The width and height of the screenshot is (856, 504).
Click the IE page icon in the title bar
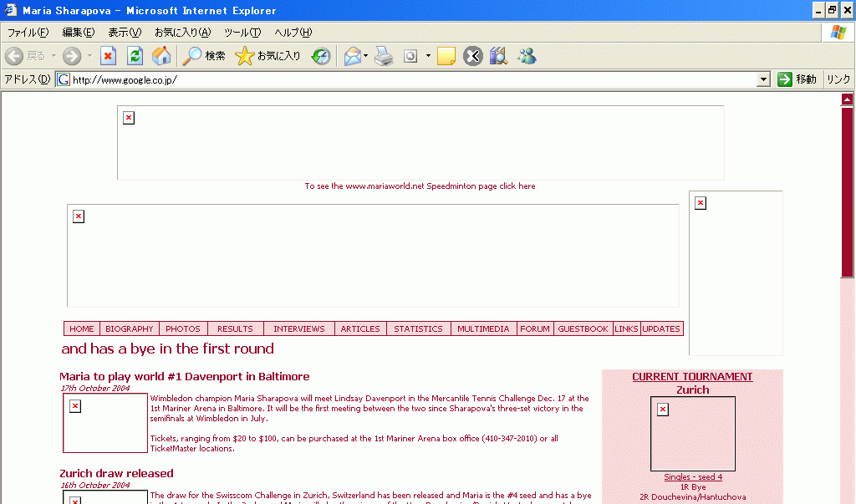[10, 10]
